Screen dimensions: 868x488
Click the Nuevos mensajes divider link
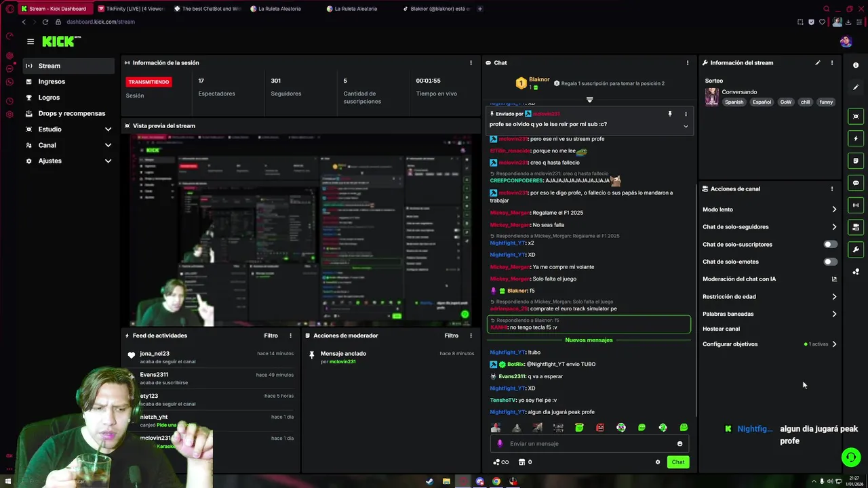click(589, 340)
